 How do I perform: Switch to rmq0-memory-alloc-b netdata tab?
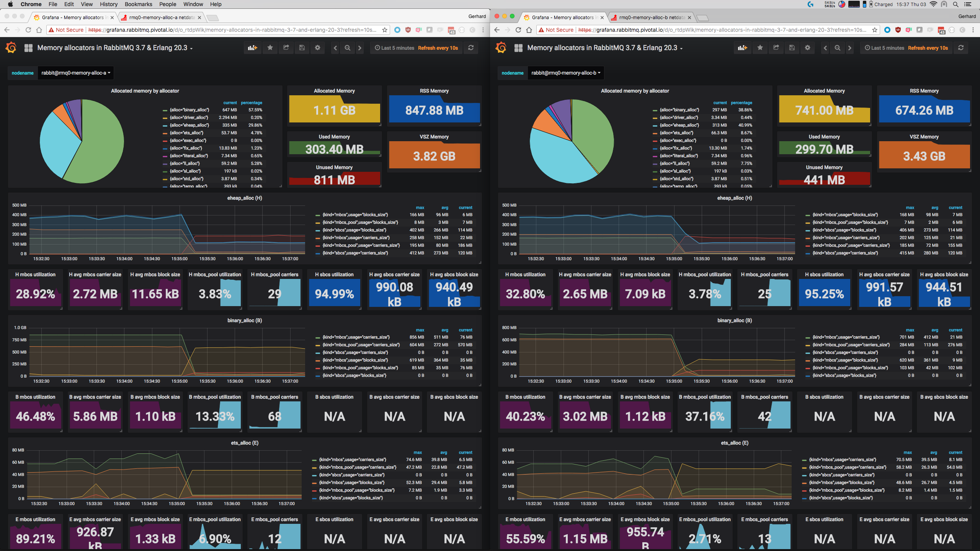point(652,17)
